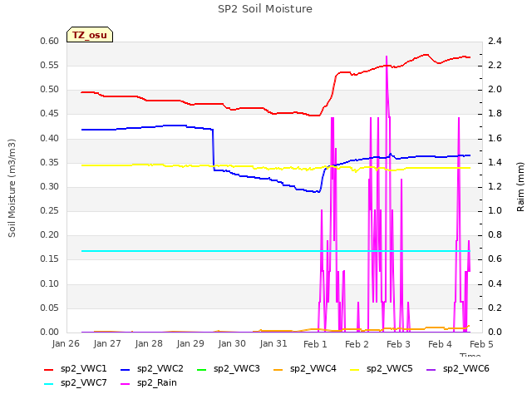Click the 0.20 left axis value

coord(50,234)
